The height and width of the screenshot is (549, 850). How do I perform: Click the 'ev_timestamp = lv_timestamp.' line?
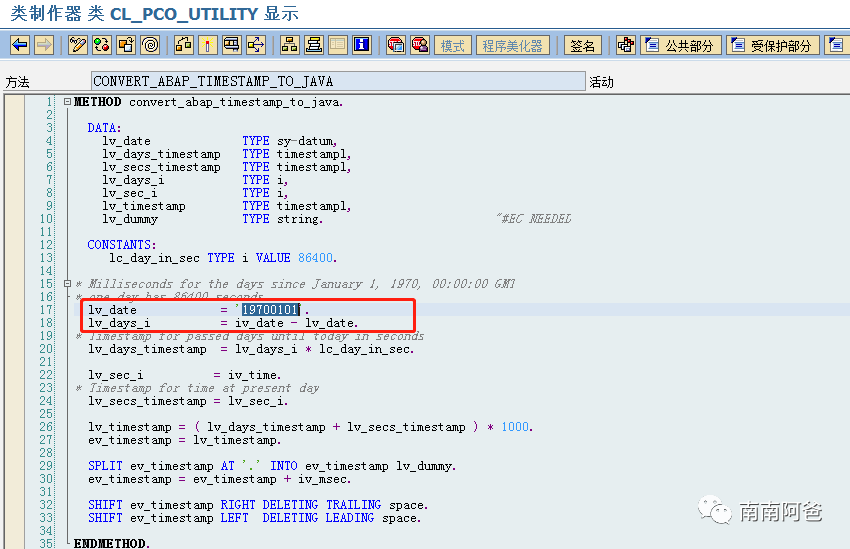185,440
